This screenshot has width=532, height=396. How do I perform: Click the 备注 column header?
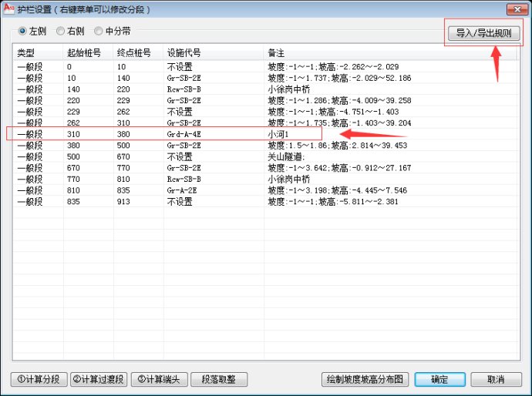[x=276, y=53]
